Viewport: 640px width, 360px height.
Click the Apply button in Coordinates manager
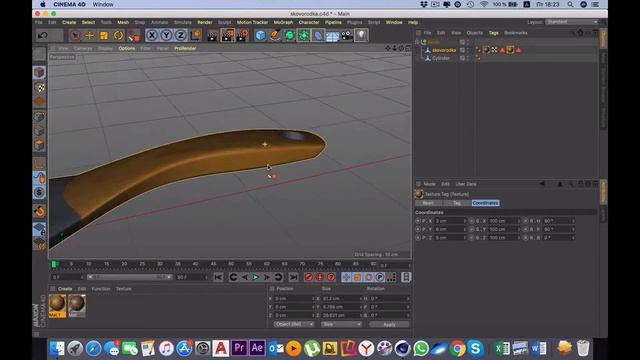tap(389, 324)
